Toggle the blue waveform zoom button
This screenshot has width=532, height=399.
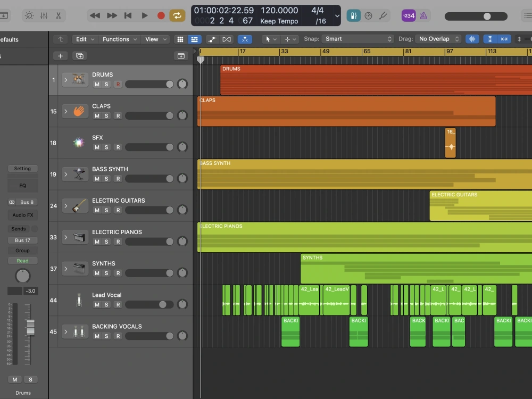472,39
